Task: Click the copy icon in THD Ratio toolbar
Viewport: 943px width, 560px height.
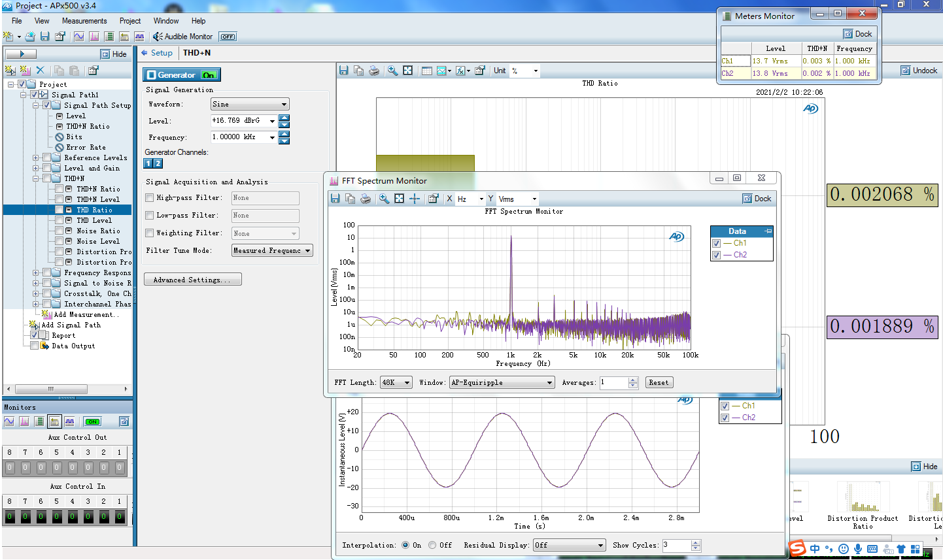Action: click(x=358, y=71)
